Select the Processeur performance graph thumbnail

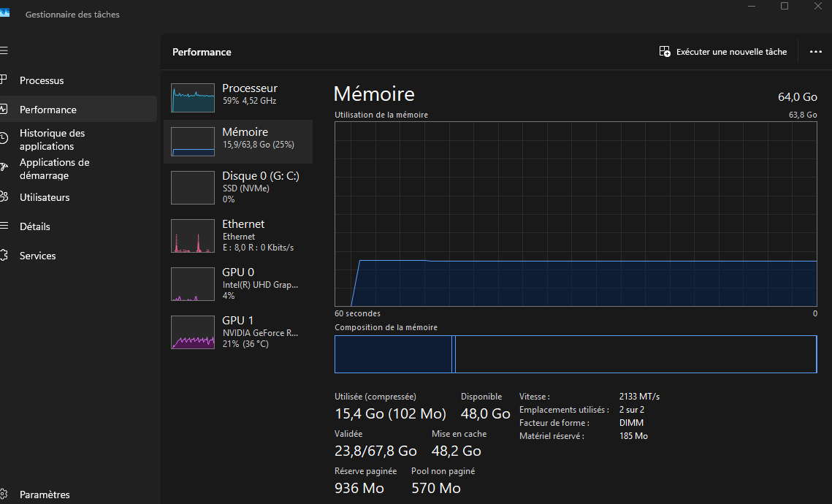pos(193,98)
